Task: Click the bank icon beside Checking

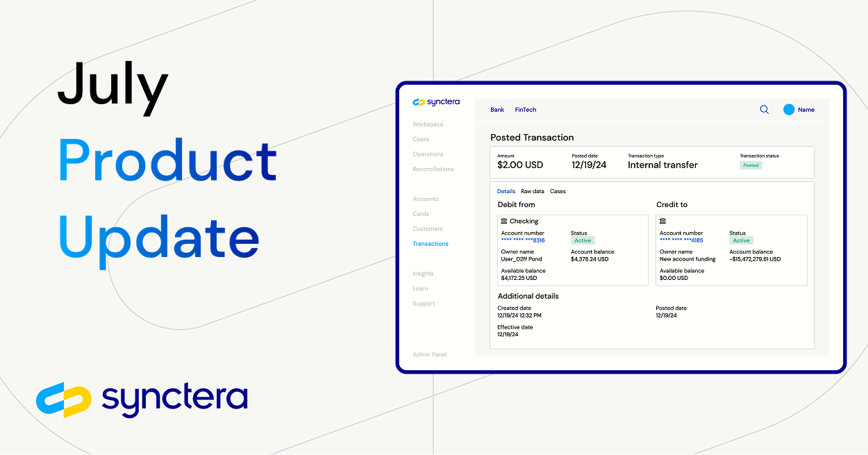Action: click(504, 221)
